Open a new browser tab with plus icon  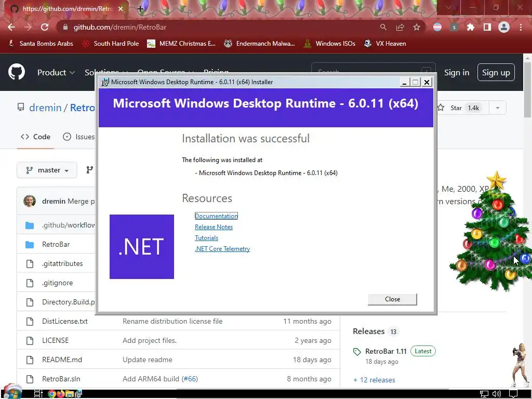pos(140,9)
